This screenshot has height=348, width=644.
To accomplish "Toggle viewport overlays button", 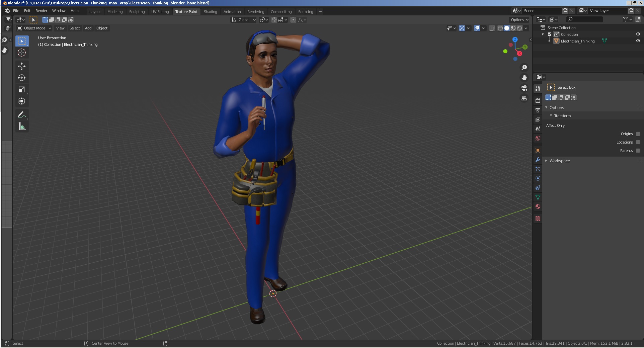I will 477,28.
